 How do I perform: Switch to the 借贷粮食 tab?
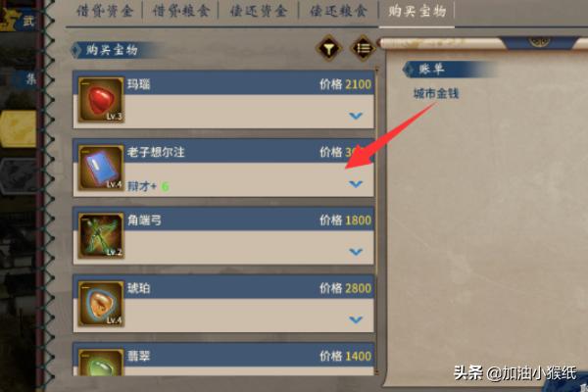tap(180, 11)
